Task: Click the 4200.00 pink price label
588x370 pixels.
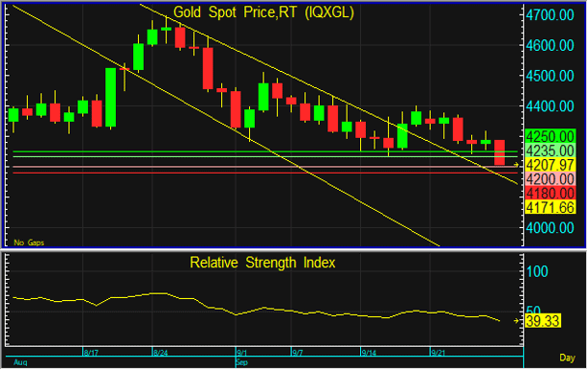Action: point(551,179)
